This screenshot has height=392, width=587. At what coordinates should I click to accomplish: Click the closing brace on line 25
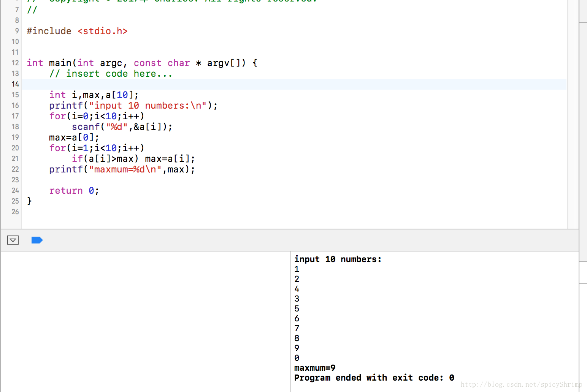point(29,201)
